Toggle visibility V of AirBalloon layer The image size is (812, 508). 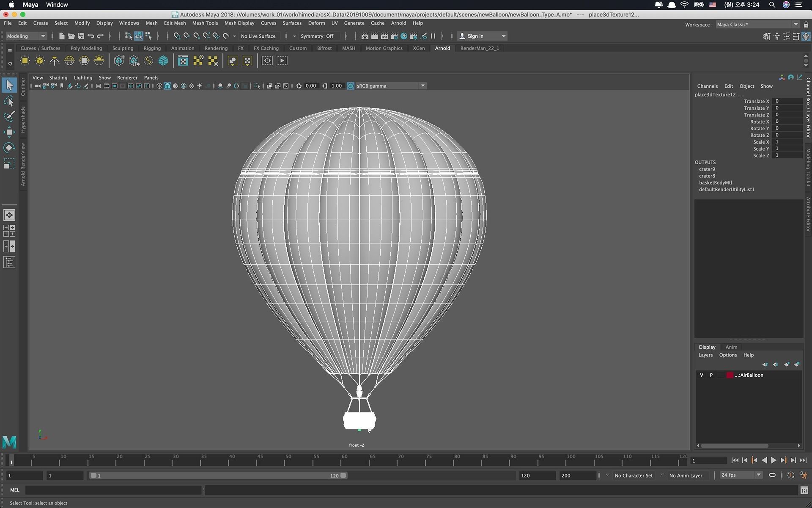[702, 375]
